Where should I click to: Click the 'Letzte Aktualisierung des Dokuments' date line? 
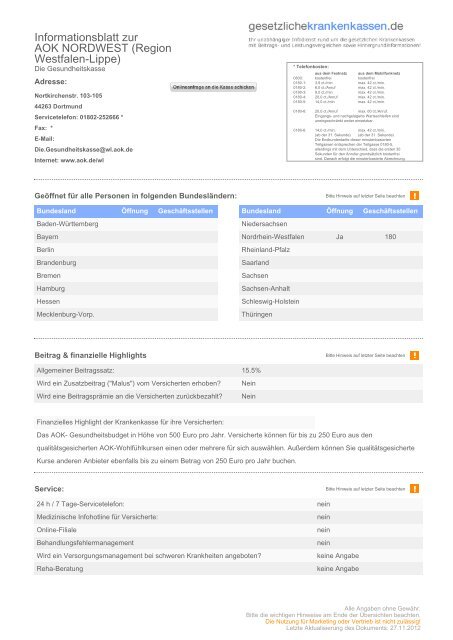pyautogui.click(x=353, y=628)
